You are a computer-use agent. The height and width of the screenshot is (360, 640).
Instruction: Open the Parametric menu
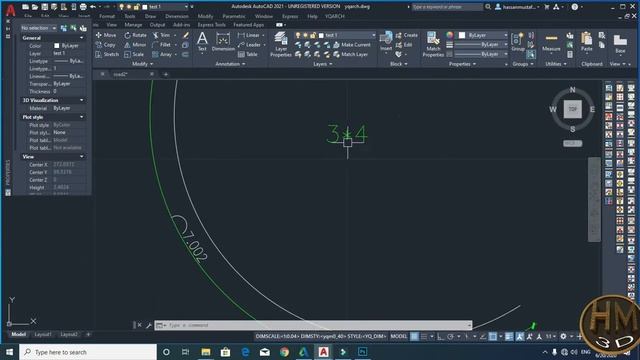pos(234,16)
